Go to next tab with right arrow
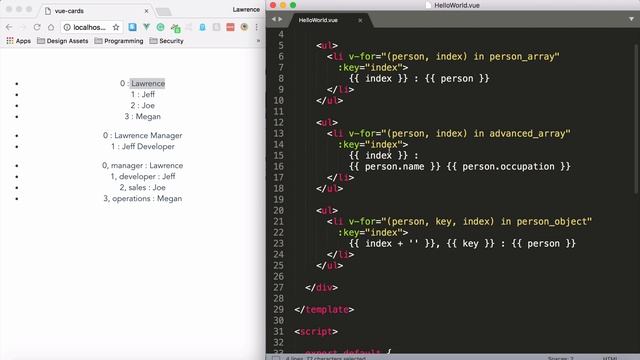 (280, 19)
